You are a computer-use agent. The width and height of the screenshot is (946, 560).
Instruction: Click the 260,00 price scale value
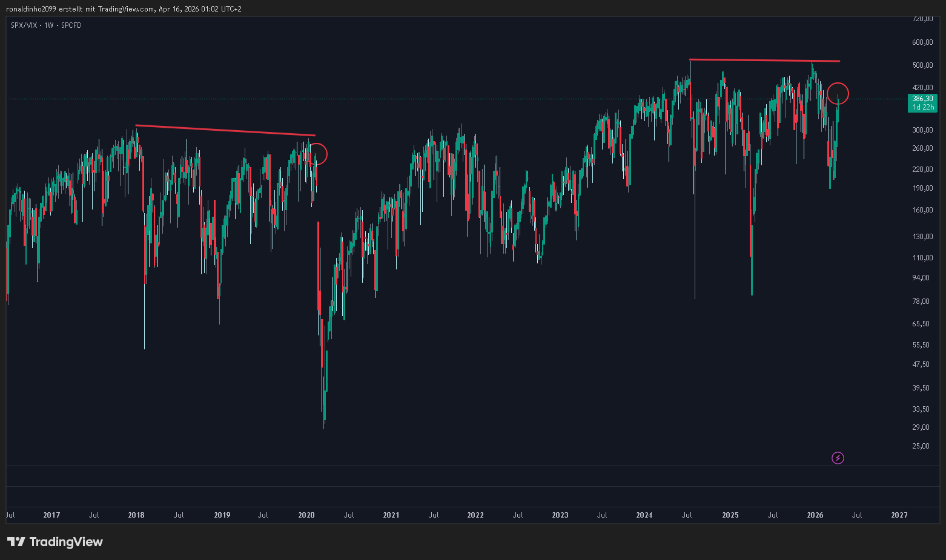(922, 148)
